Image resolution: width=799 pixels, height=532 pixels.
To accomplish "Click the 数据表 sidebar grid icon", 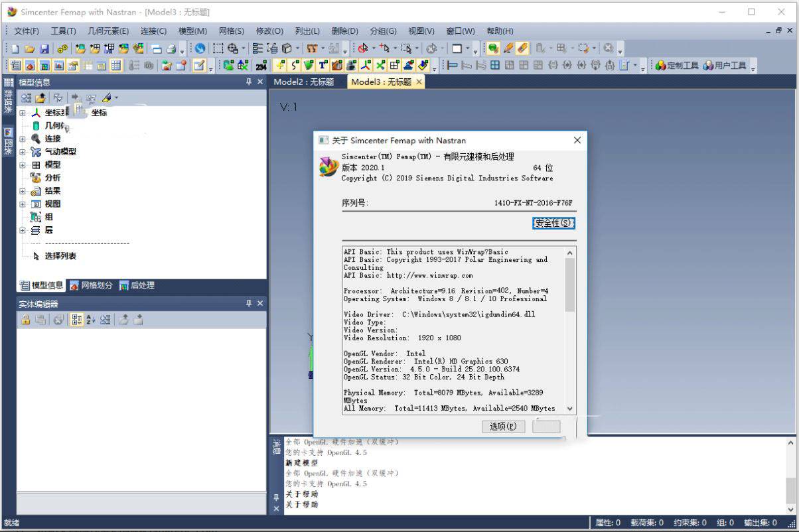I will pos(8,82).
